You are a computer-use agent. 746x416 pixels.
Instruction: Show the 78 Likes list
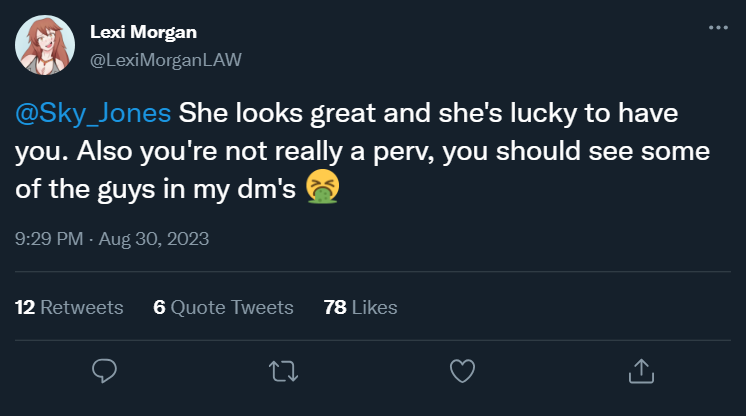(x=360, y=307)
